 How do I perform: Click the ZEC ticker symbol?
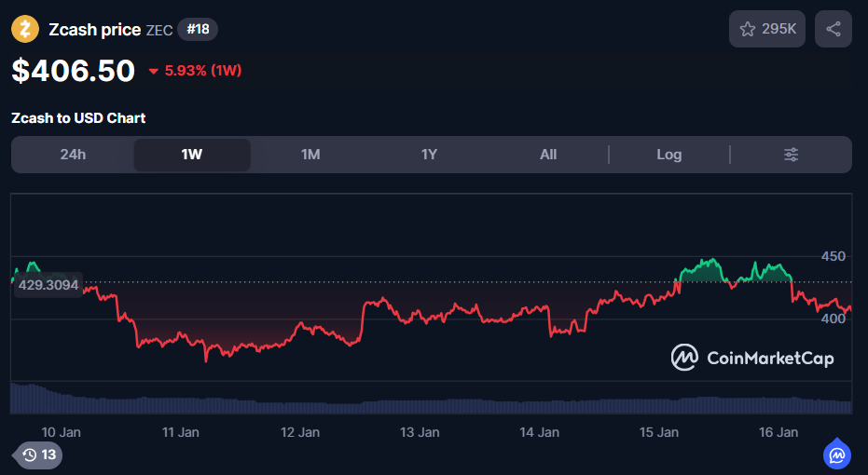159,30
